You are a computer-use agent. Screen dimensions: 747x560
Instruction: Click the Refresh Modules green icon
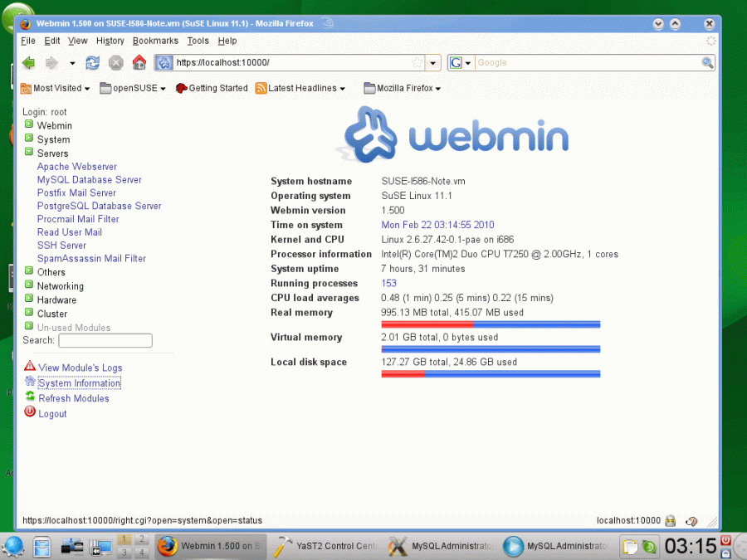[x=30, y=397]
